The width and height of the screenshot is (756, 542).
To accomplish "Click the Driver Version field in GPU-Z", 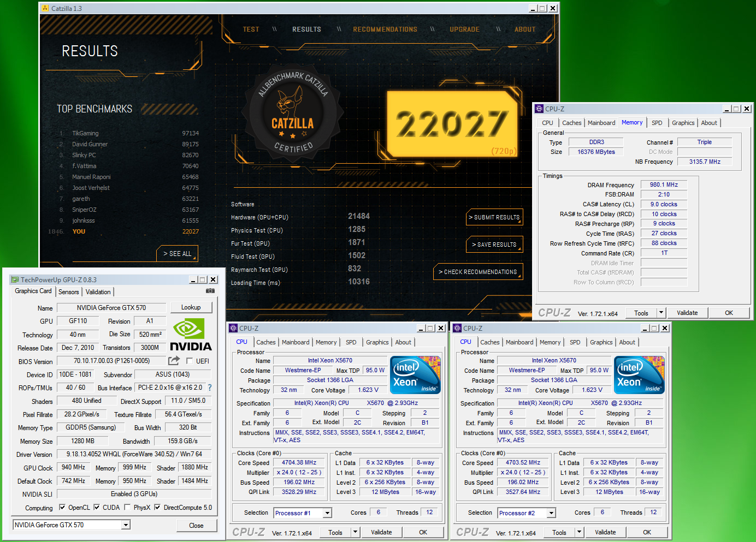I will [134, 454].
